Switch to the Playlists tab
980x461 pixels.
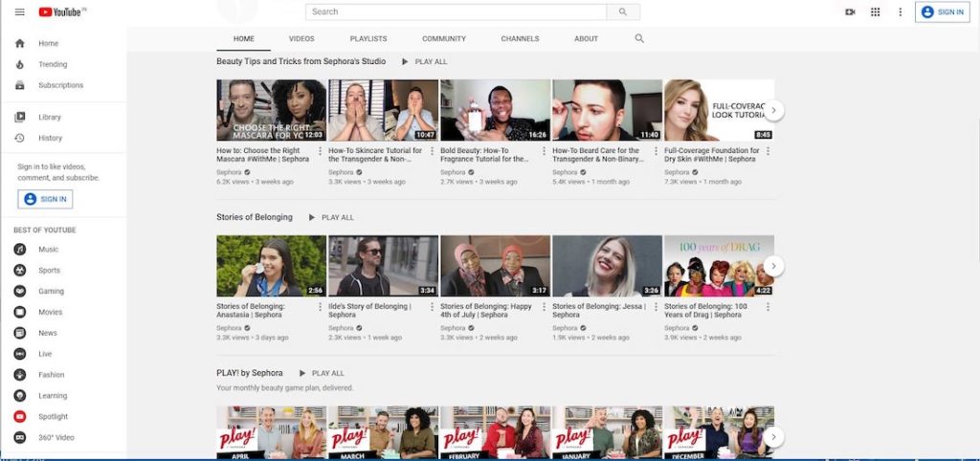click(x=368, y=39)
